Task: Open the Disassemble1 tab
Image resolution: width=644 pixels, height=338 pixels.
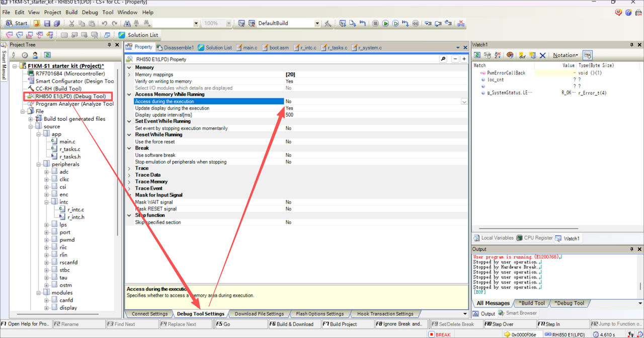Action: click(175, 47)
